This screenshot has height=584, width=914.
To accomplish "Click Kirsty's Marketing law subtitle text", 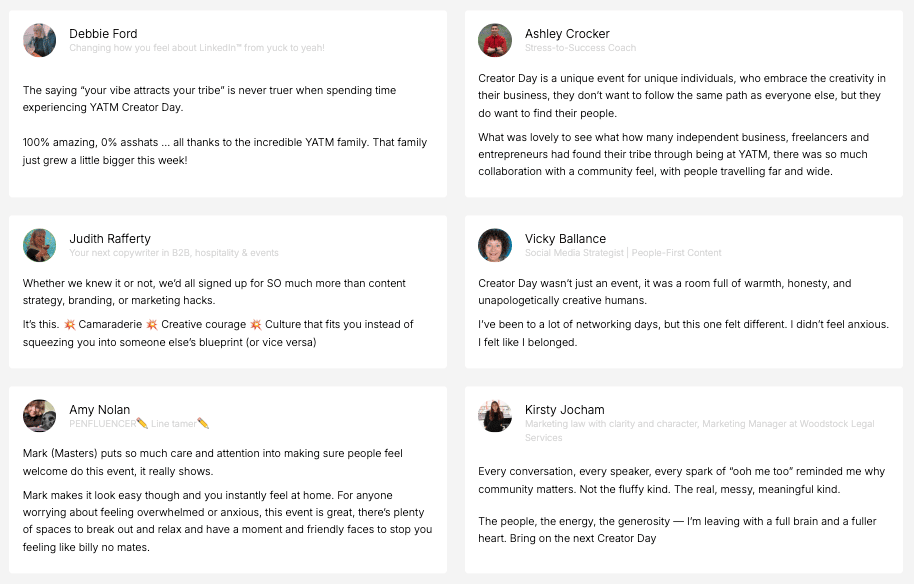I will [x=699, y=431].
